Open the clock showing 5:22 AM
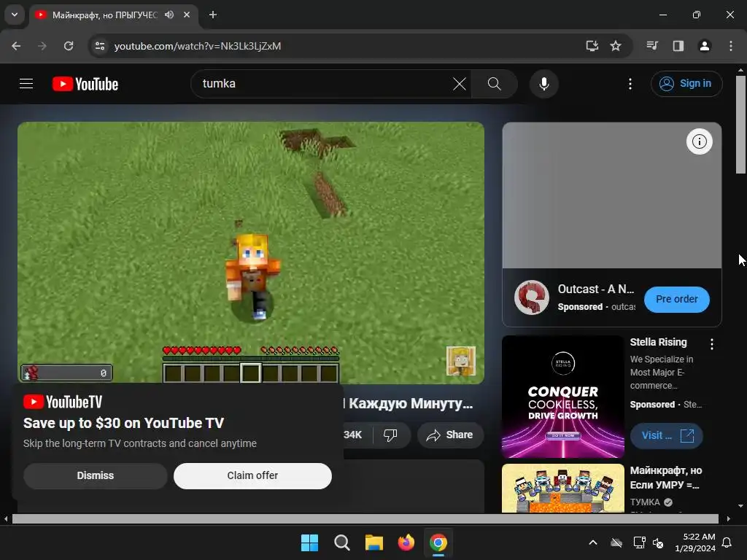The width and height of the screenshot is (747, 560). 695,542
